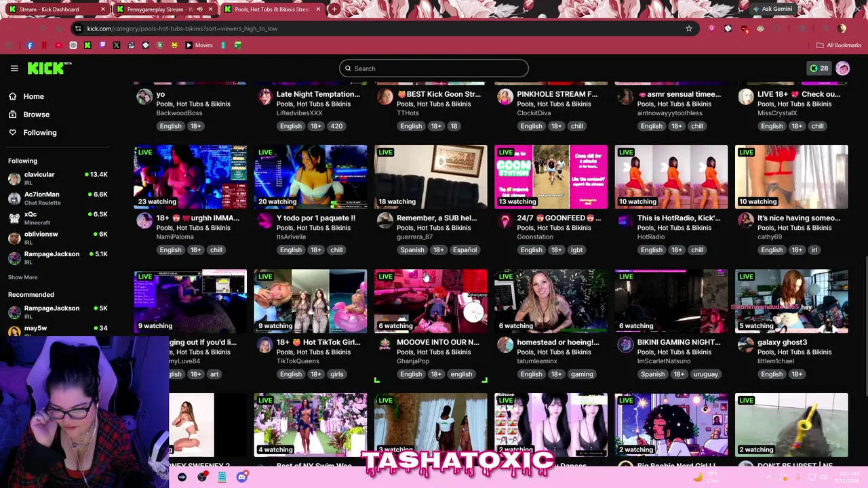Open the cathy69 stream thumbnail
Image resolution: width=868 pixels, height=488 pixels.
(791, 176)
